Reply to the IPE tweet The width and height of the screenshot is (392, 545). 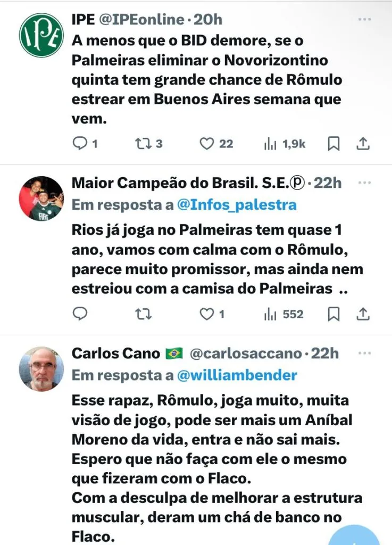[x=80, y=143]
